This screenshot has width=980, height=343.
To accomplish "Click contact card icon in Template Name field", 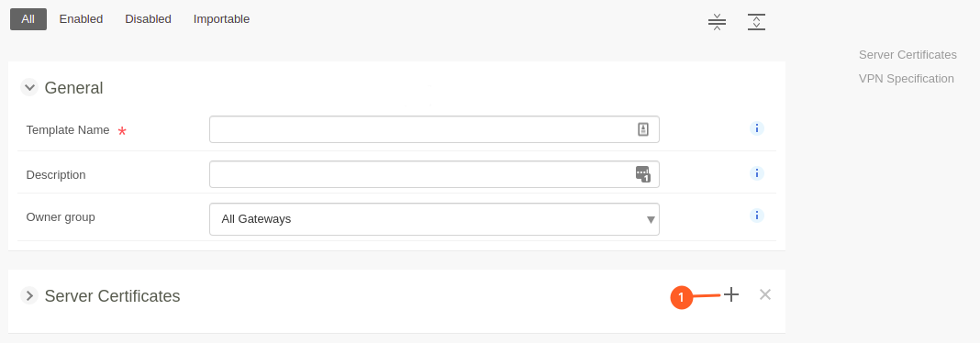I will [643, 129].
